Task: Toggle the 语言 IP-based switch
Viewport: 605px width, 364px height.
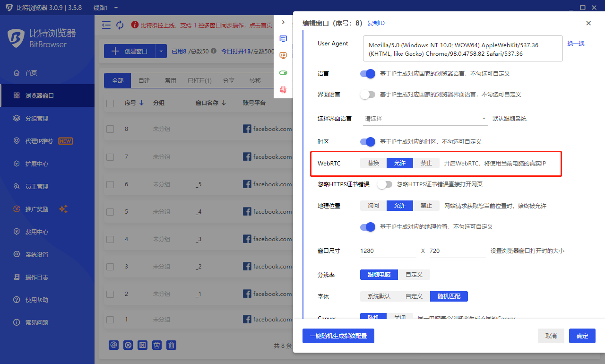Action: click(368, 74)
